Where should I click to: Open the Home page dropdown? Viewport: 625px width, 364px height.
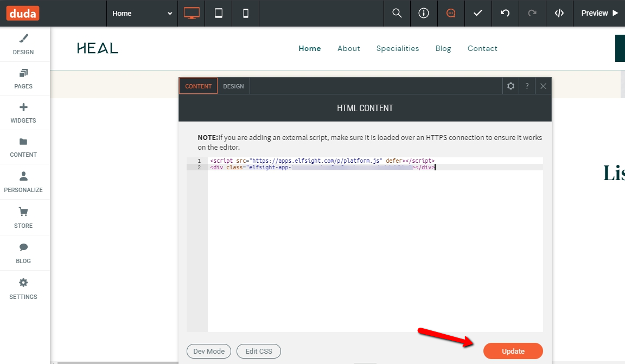point(142,13)
